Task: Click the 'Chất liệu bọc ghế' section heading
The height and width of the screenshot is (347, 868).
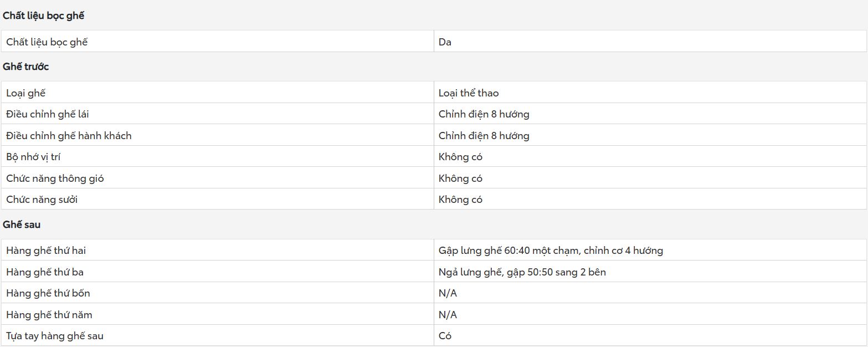Action: (43, 16)
